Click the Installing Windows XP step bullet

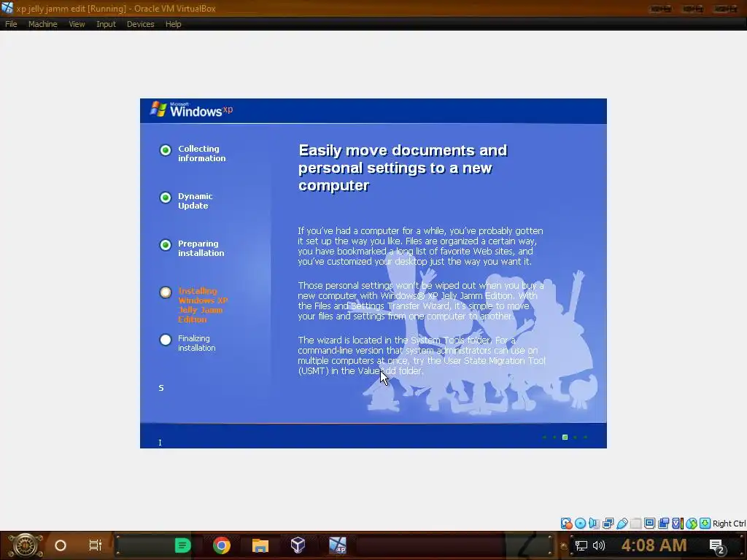(166, 292)
